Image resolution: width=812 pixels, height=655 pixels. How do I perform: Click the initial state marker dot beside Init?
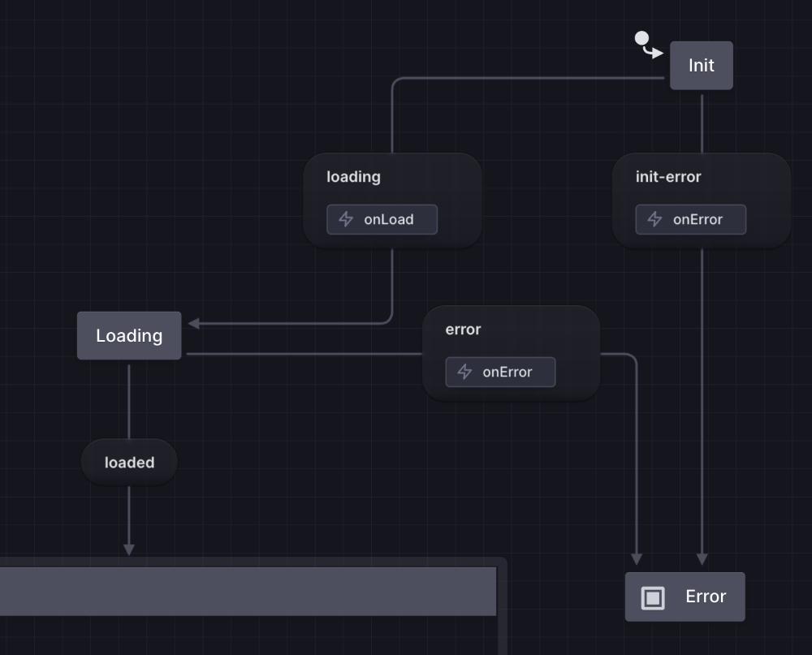pyautogui.click(x=641, y=38)
